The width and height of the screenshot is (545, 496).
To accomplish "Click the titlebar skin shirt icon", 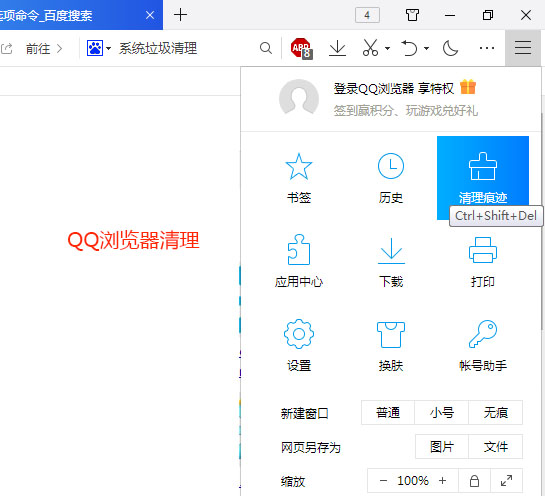I will coord(412,15).
